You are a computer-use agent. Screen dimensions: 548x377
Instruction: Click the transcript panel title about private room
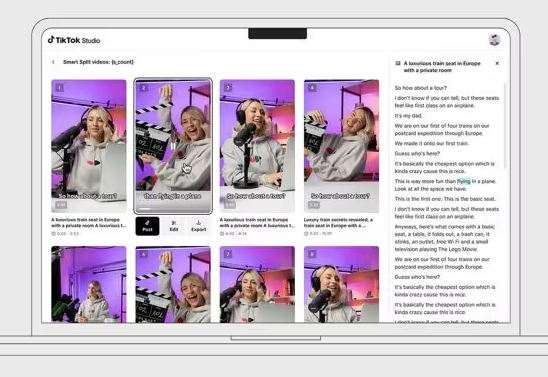[x=442, y=67]
